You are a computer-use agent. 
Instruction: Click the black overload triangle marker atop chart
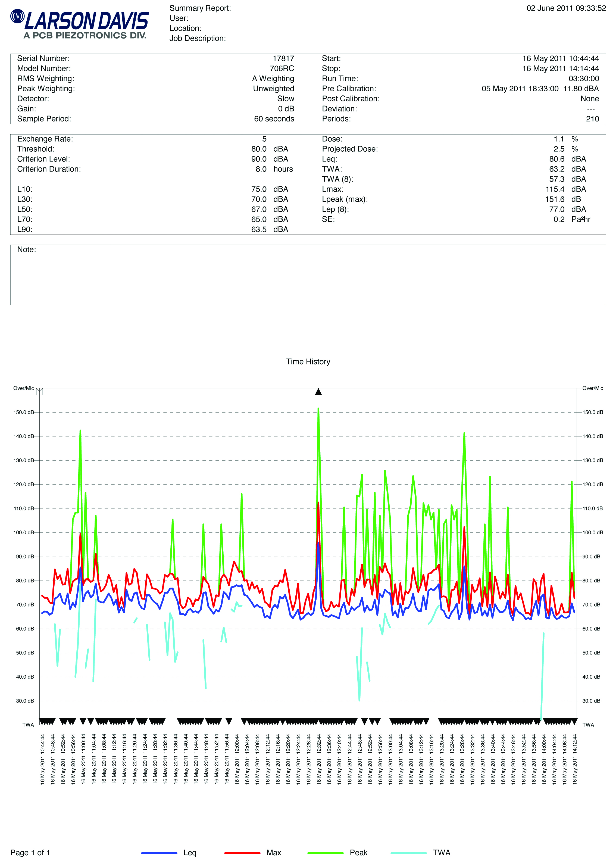pos(318,392)
